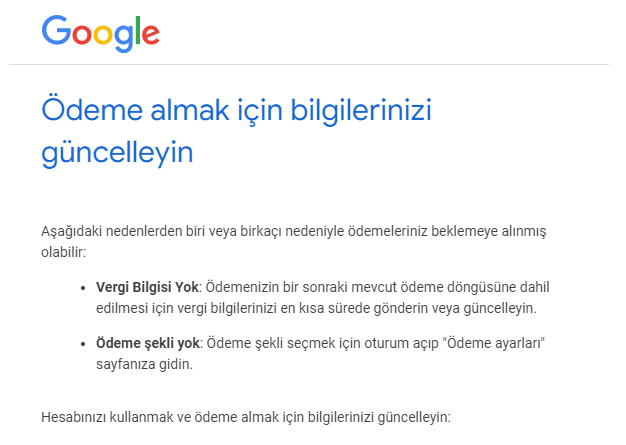Image resolution: width=626 pixels, height=445 pixels.
Task: Click bold label Vergi Bilgisi Yok
Action: pos(147,287)
